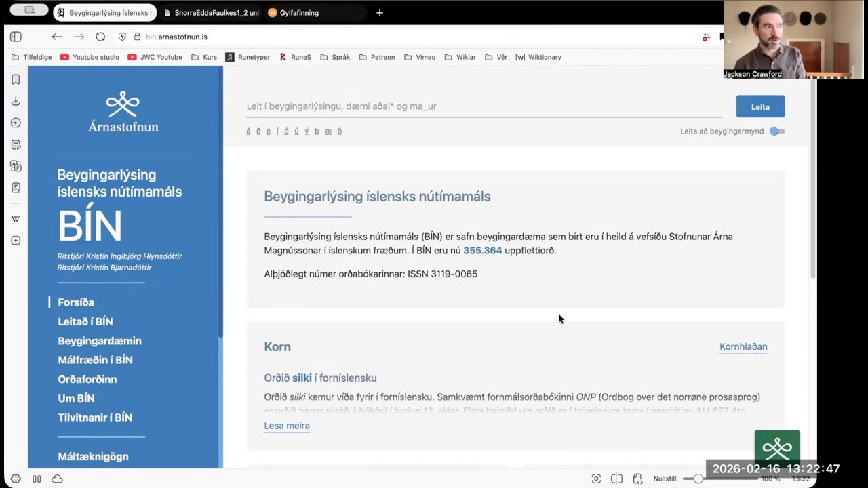Open the Vêr bookmarks folder
This screenshot has height=488, width=868.
[x=496, y=57]
